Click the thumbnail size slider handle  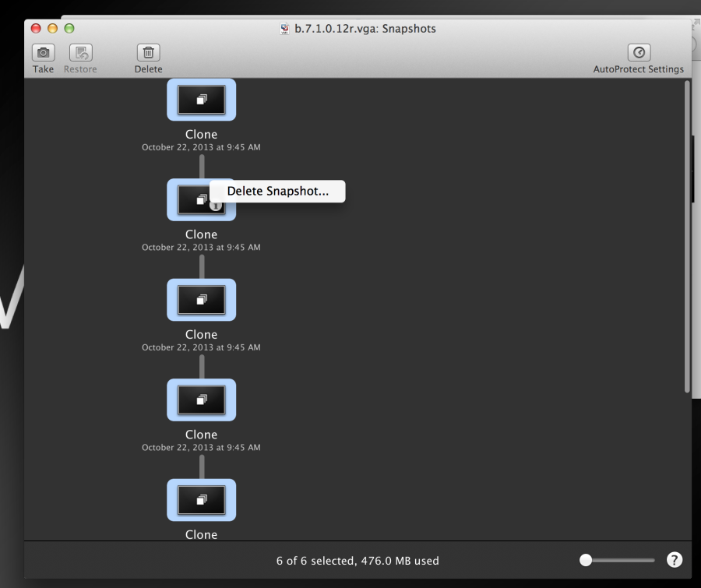click(x=586, y=559)
